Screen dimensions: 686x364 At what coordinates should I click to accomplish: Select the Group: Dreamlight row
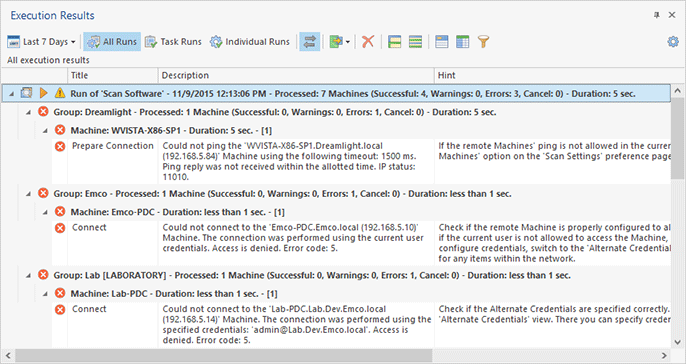275,112
